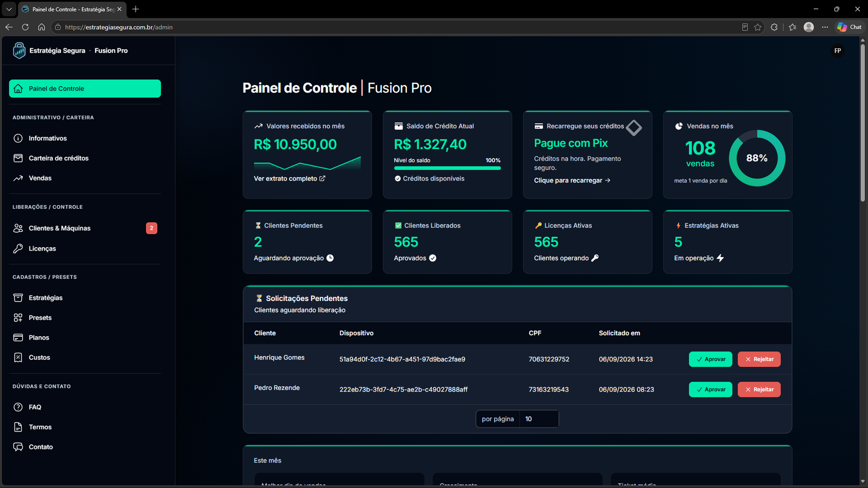Approve Pedro Rezende request

(711, 390)
